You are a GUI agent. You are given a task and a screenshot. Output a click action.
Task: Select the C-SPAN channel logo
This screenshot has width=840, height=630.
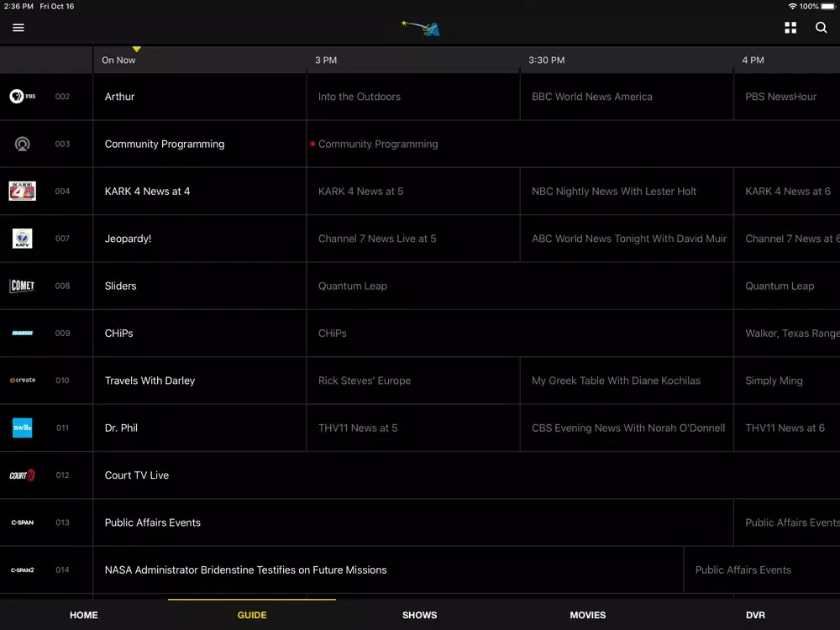pos(23,522)
